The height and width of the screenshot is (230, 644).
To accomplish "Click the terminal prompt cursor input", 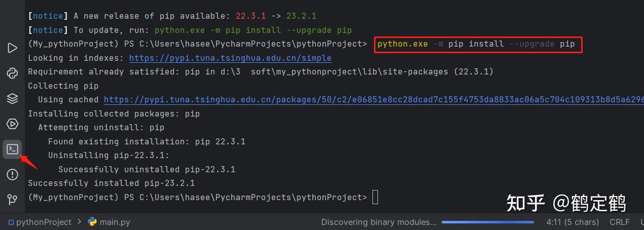I will coord(375,197).
